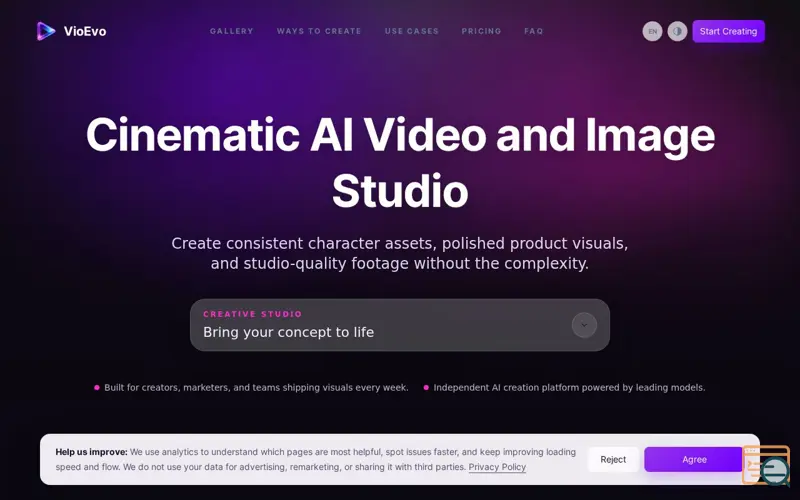800x500 pixels.
Task: Click the pink bullet before 'Built for creators'
Action: coord(97,388)
